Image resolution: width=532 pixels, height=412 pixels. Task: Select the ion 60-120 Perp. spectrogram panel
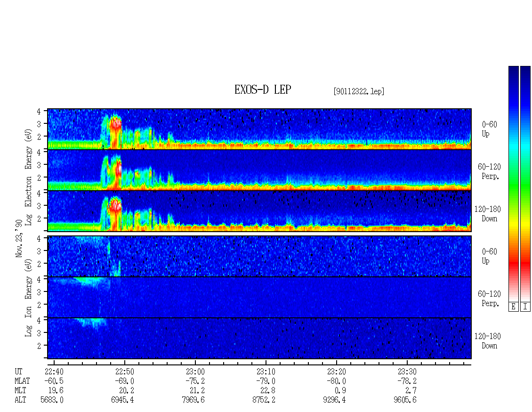259,297
